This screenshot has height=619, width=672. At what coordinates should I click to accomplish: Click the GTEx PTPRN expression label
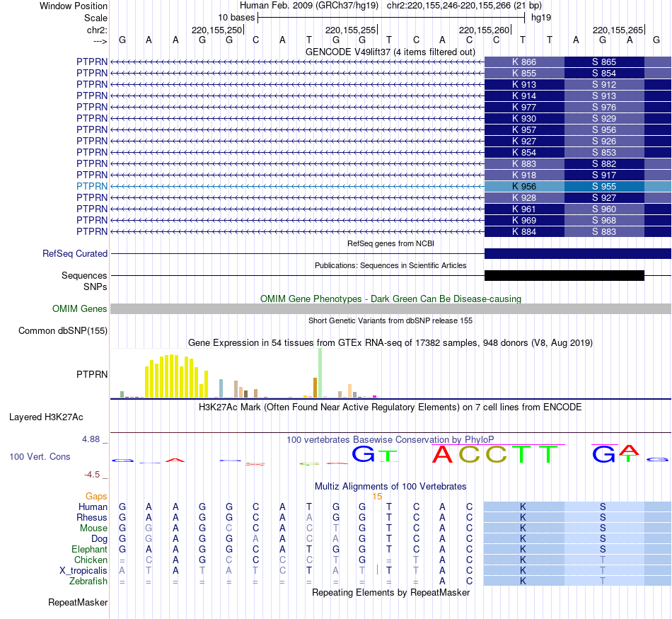pyautogui.click(x=92, y=375)
